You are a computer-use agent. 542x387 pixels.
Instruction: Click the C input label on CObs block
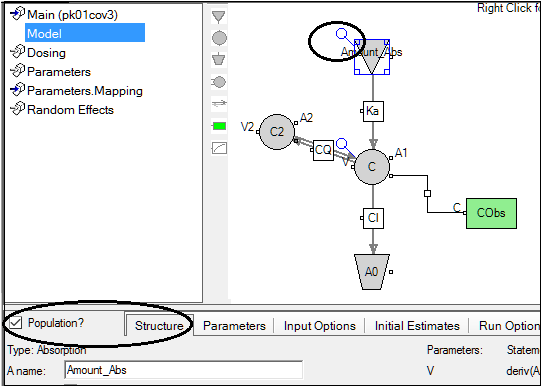(x=457, y=207)
